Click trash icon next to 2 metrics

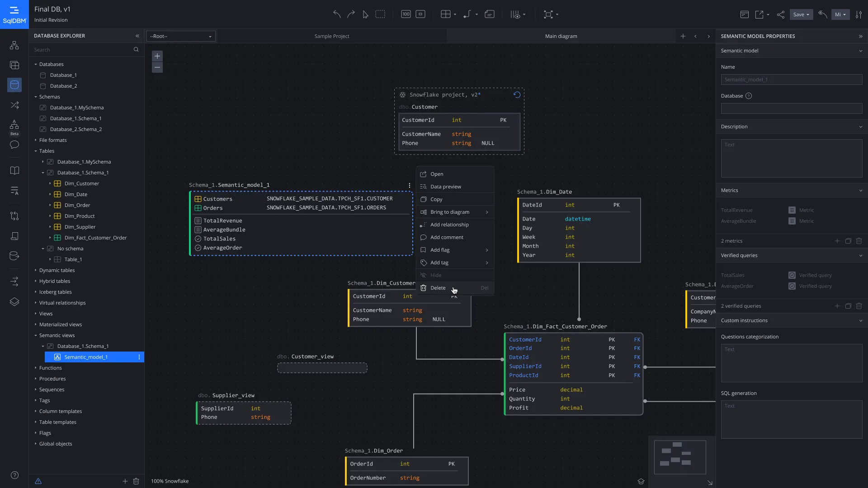pos(859,241)
